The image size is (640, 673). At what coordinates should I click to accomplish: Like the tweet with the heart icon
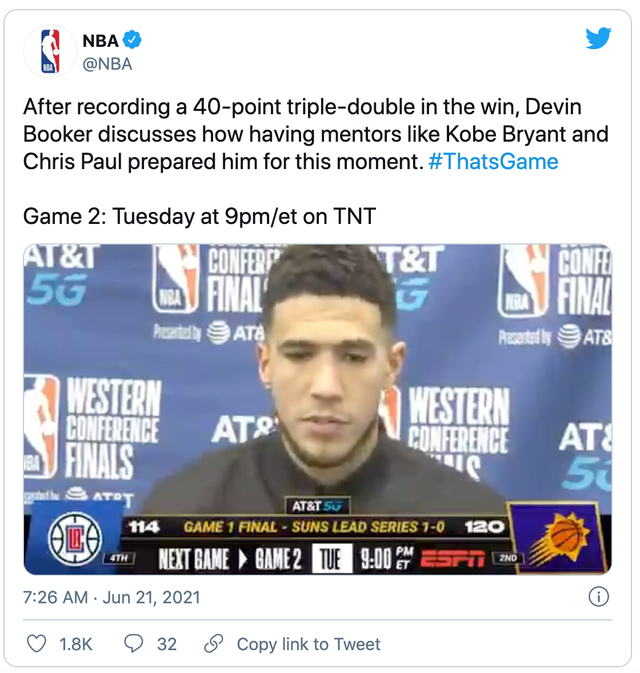pyautogui.click(x=36, y=644)
